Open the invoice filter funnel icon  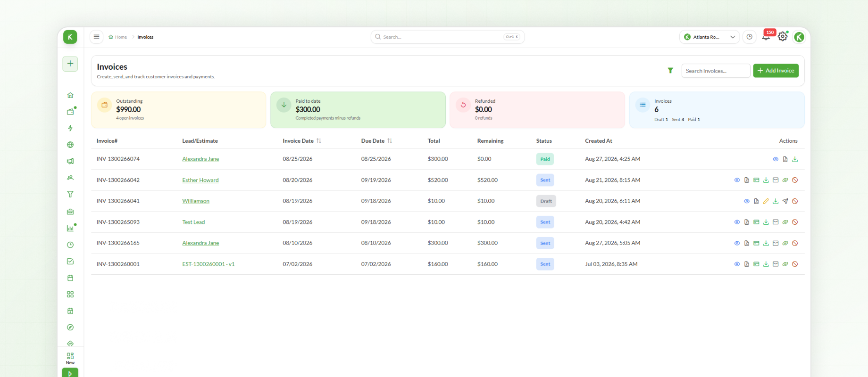670,71
